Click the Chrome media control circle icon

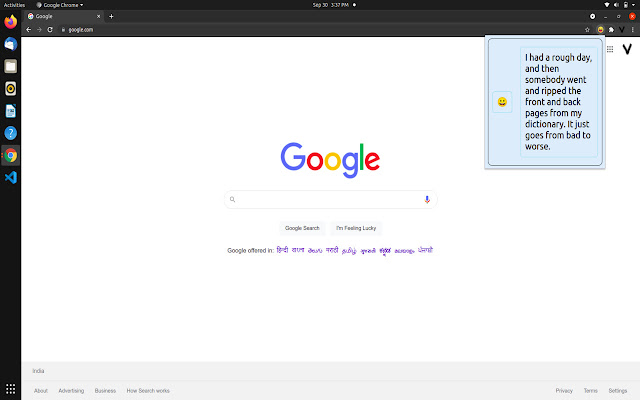click(x=592, y=16)
